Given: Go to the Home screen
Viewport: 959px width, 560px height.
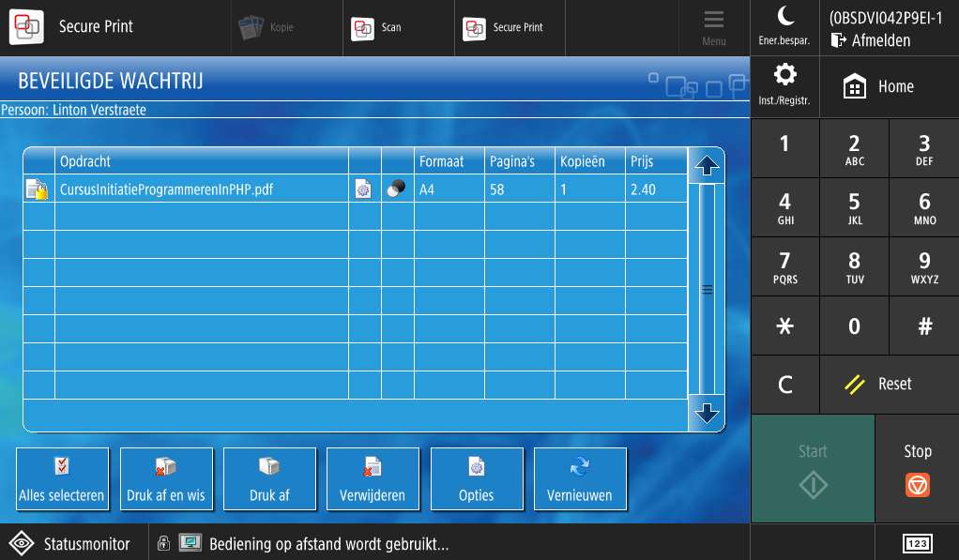Looking at the screenshot, I should (x=890, y=86).
